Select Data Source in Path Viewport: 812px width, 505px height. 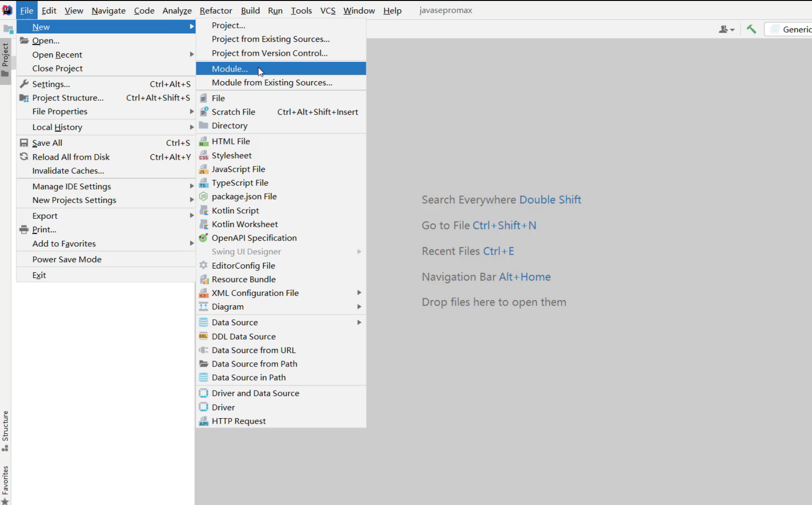coord(281,378)
